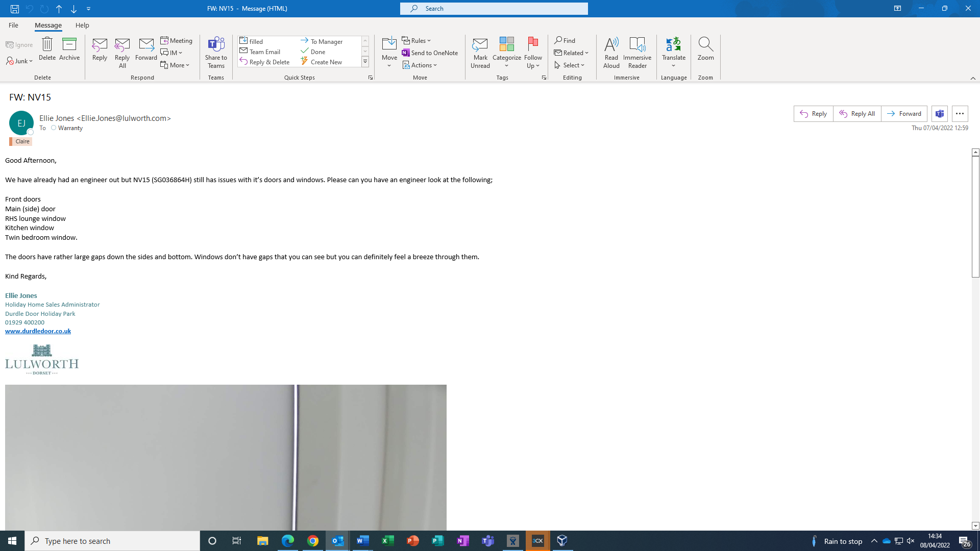Image resolution: width=980 pixels, height=551 pixels.
Task: Click the Read Aloud icon
Action: coord(611,45)
